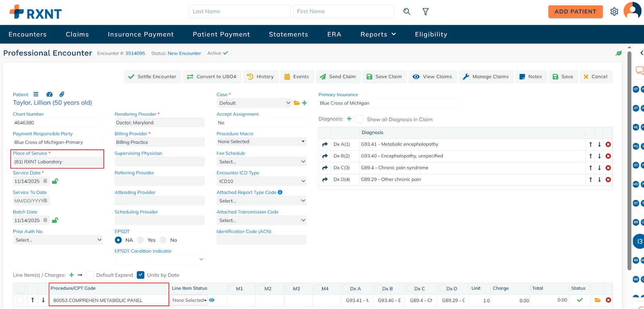Open the Encounter ICD Type dropdown
The width and height of the screenshot is (644, 309).
(262, 181)
